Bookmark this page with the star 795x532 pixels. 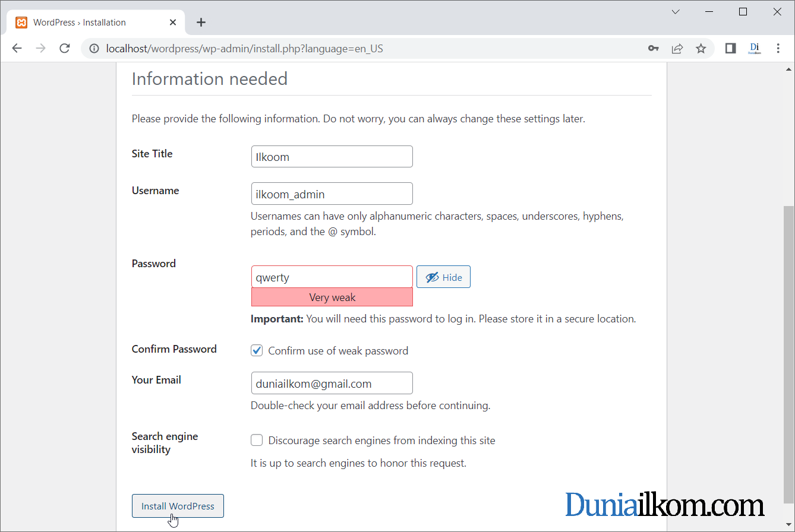tap(701, 49)
